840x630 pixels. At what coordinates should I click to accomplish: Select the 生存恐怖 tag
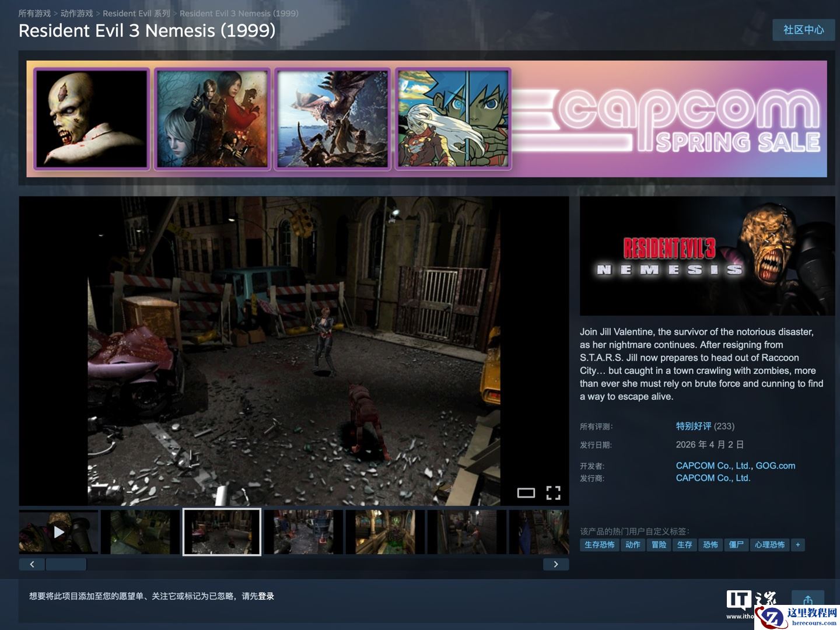click(x=599, y=545)
